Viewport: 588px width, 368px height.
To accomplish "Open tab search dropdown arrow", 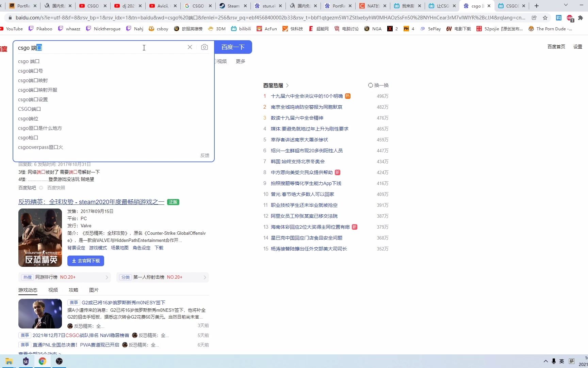I will [566, 5].
